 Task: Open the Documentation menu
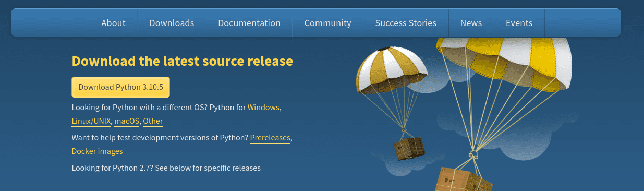pyautogui.click(x=249, y=23)
